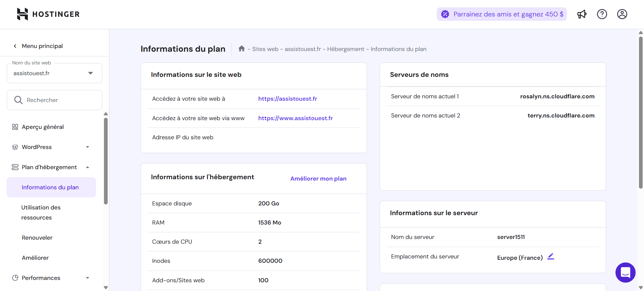Screen dimensions: 644x291
Task: Click the main page vertical scrollbar
Action: coord(641,111)
